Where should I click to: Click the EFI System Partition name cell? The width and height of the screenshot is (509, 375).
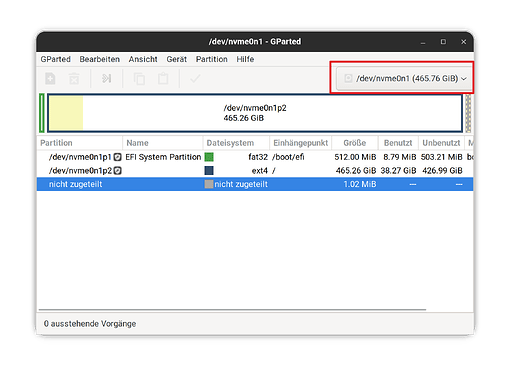point(163,157)
